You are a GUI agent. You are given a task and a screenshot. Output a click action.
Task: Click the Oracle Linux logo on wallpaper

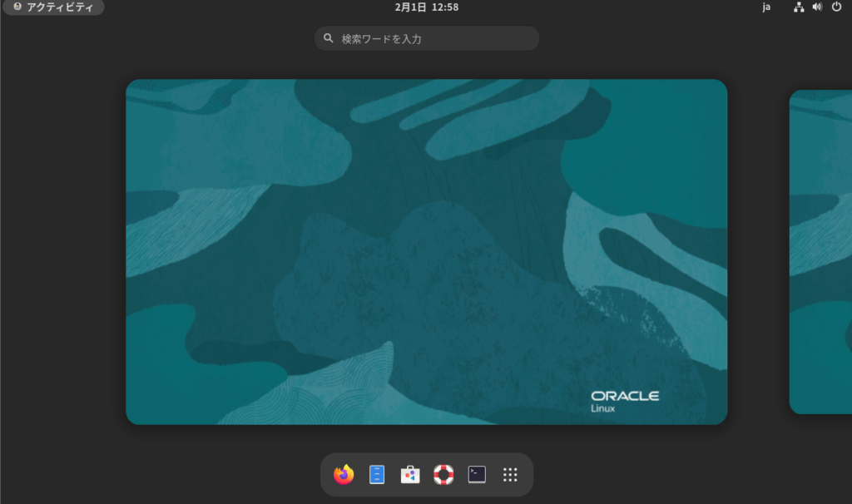(624, 400)
